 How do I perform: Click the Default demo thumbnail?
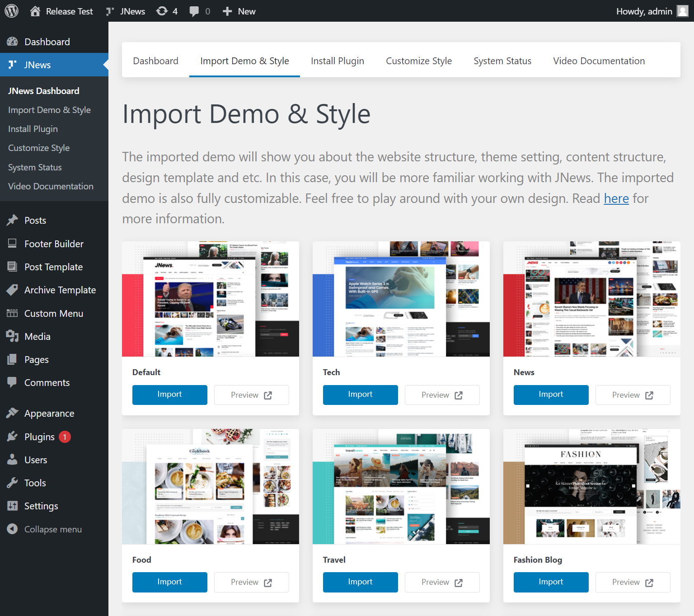tap(211, 299)
